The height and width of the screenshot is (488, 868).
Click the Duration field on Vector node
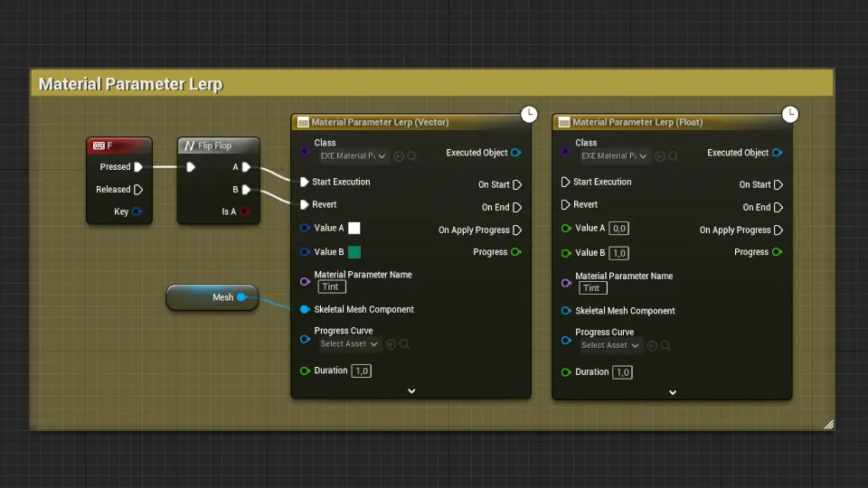click(x=362, y=371)
